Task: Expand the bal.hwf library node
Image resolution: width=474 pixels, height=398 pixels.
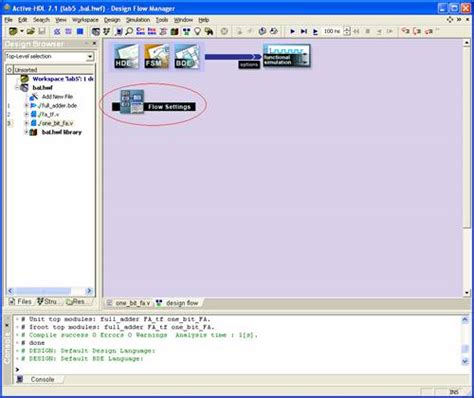Action: (x=26, y=132)
